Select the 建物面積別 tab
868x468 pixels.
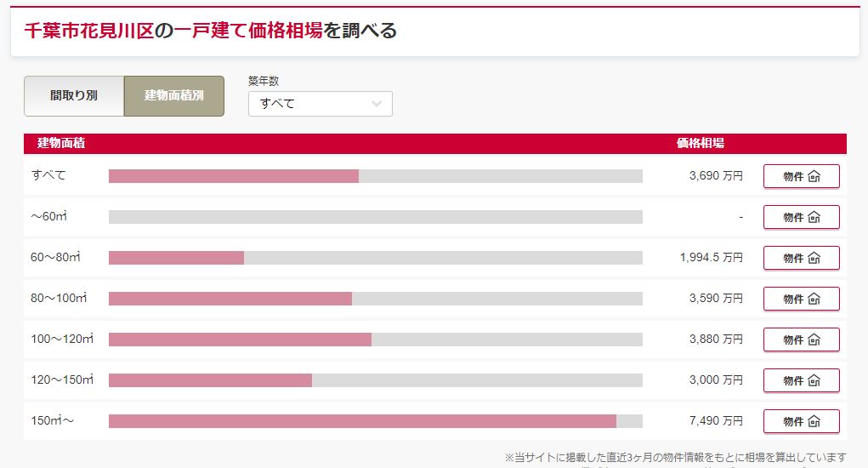tap(173, 96)
